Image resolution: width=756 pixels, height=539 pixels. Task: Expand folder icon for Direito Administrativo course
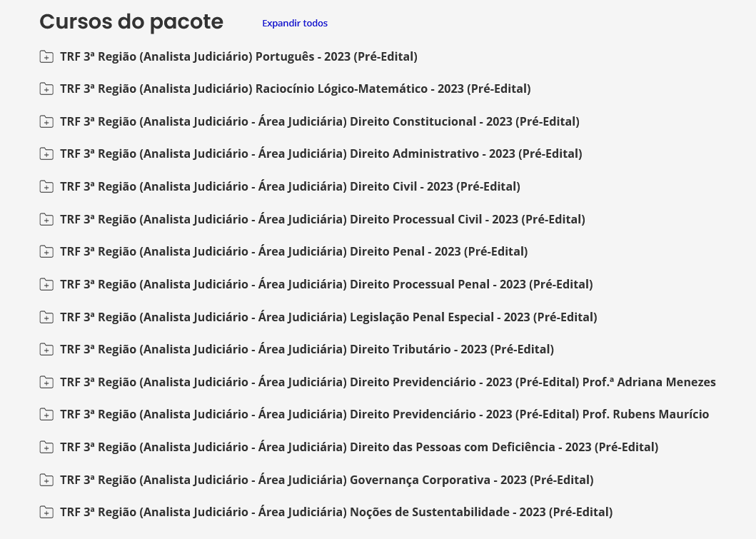tap(46, 154)
